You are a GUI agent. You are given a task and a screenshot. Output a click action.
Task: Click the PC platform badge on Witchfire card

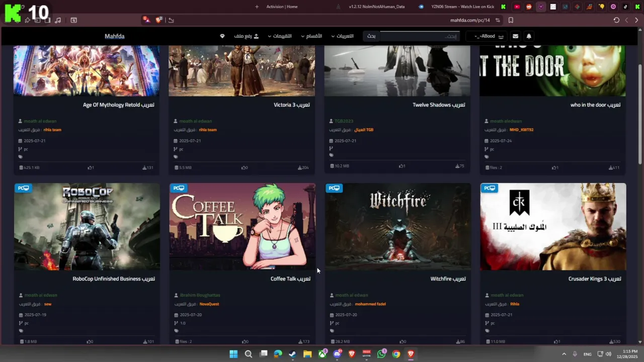[x=334, y=188]
